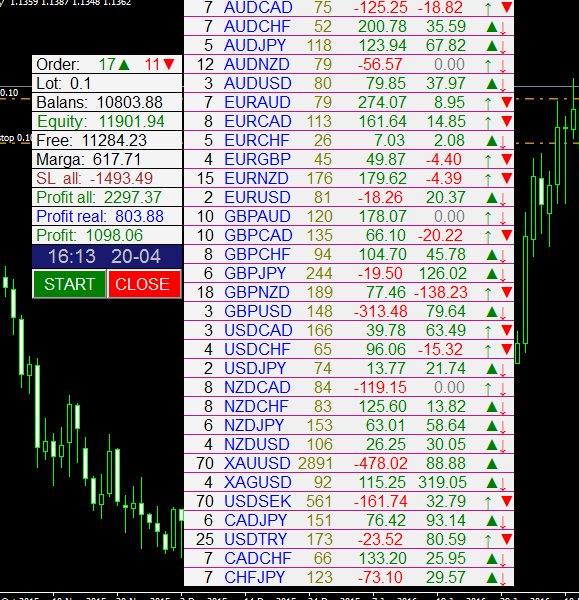The image size is (579, 600).
Task: Select the XAGUSD symbol name
Action: tap(258, 482)
